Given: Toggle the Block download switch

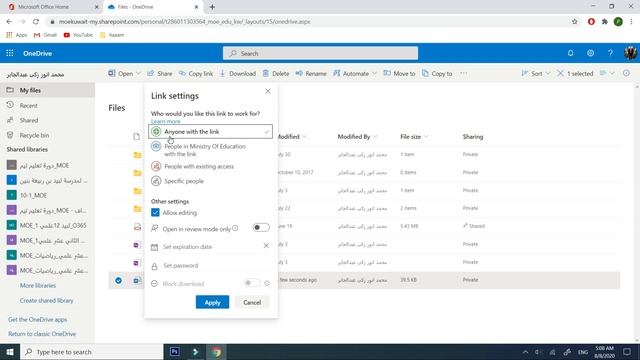Looking at the screenshot, I should click(251, 283).
